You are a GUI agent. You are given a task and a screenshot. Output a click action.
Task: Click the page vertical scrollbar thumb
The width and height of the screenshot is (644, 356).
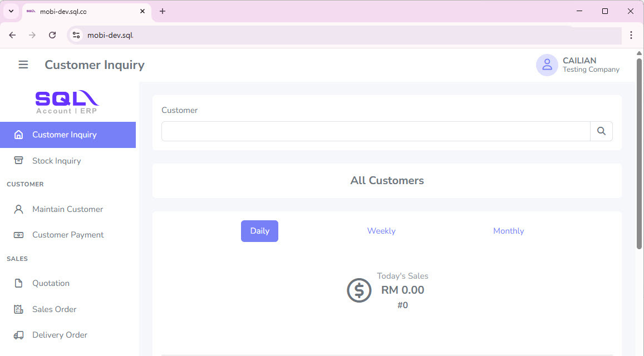point(639,154)
